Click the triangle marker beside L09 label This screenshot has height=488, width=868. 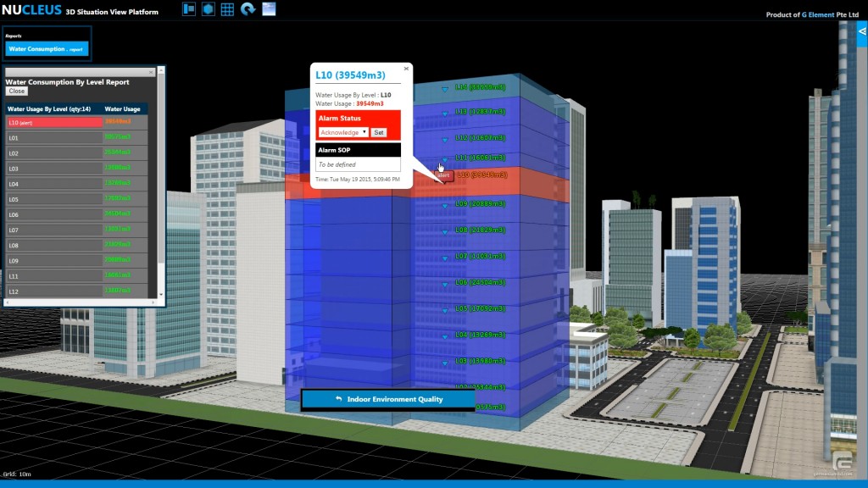(445, 206)
